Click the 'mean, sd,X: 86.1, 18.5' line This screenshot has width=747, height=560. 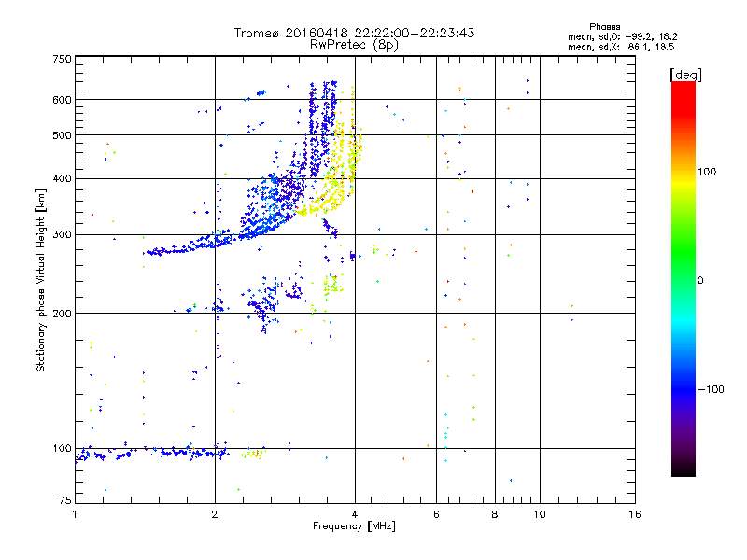(621, 47)
